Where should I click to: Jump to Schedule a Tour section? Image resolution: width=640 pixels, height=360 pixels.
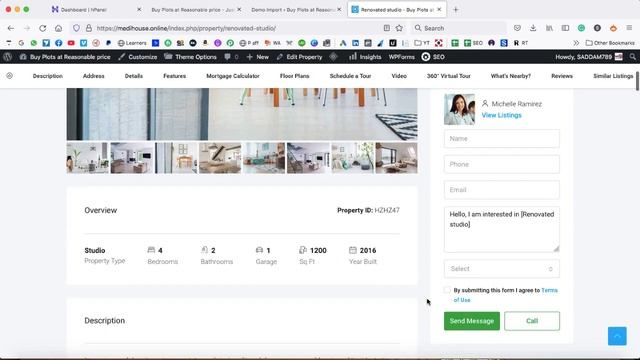350,76
